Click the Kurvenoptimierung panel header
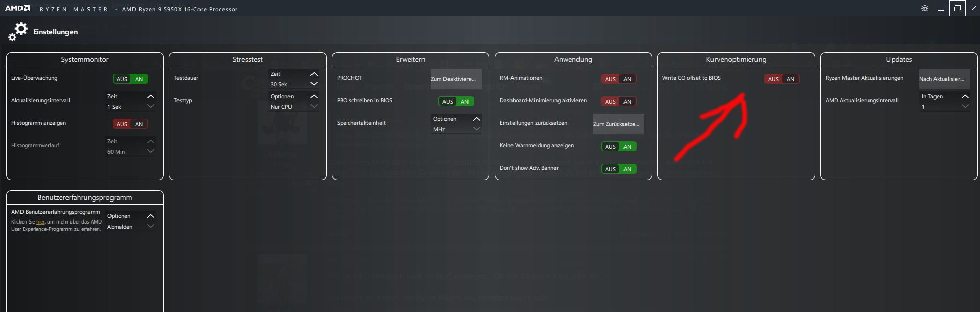 [736, 59]
